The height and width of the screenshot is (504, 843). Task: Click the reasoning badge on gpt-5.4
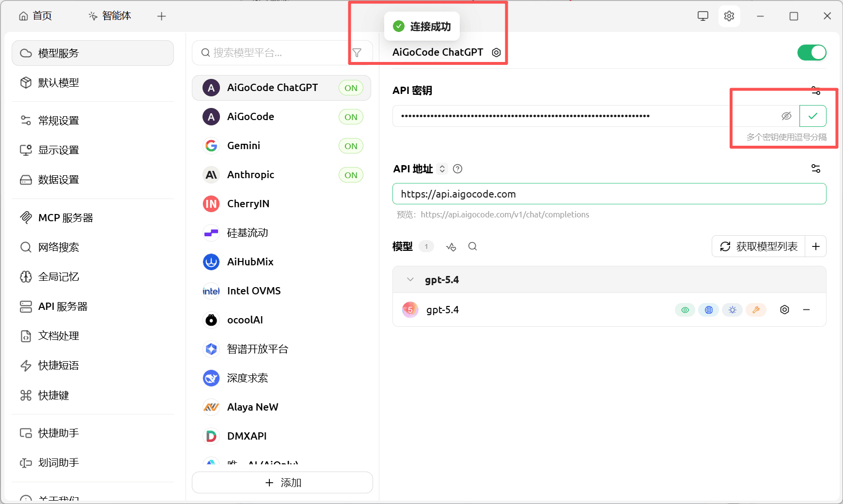click(733, 310)
